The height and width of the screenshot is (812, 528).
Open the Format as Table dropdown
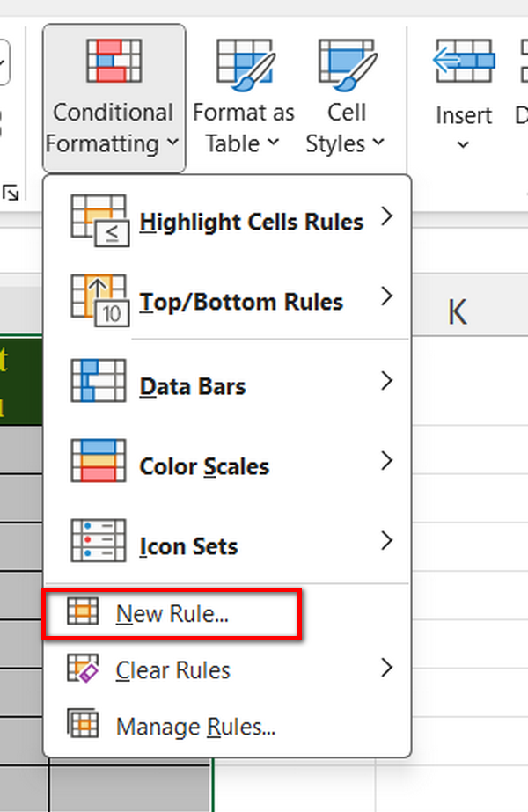click(272, 143)
